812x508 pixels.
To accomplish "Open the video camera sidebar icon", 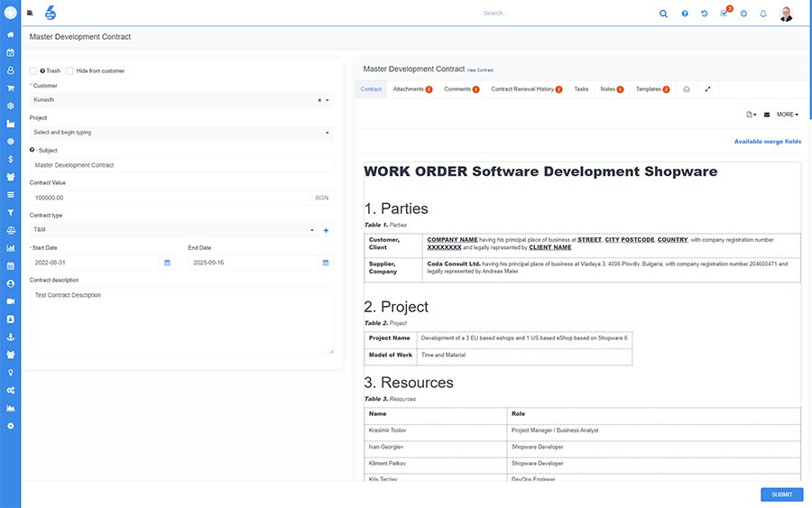I will [10, 301].
